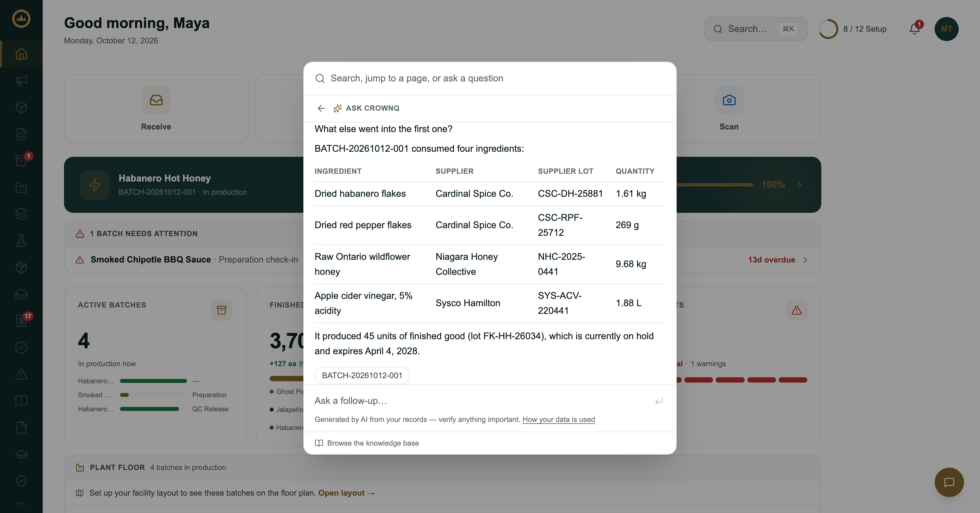Open the chat bubble floating button

(949, 482)
